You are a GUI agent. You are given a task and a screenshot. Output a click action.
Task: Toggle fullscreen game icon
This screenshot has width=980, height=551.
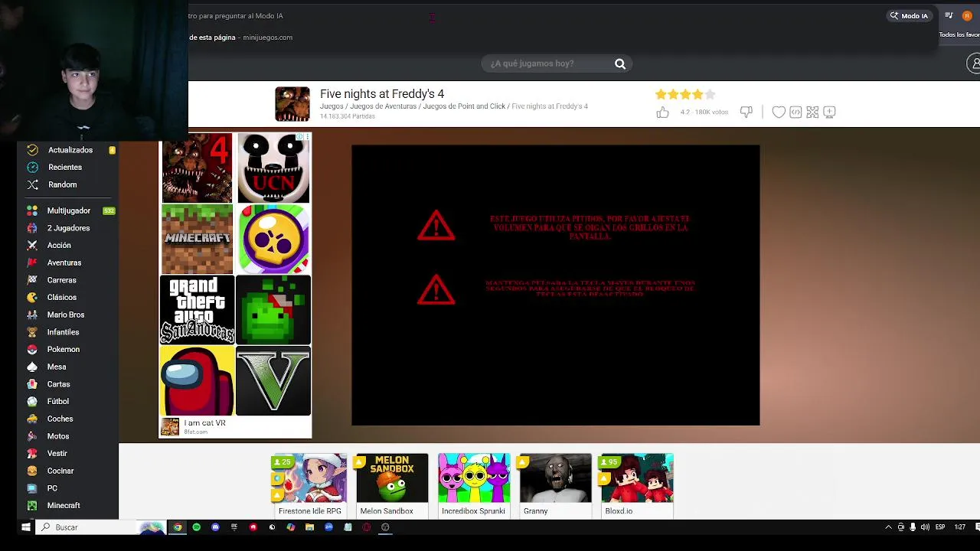812,112
